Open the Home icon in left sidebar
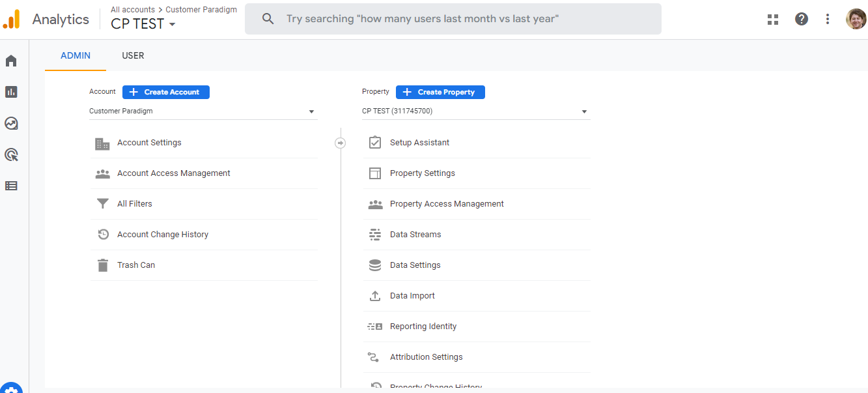This screenshot has width=868, height=393. point(11,60)
